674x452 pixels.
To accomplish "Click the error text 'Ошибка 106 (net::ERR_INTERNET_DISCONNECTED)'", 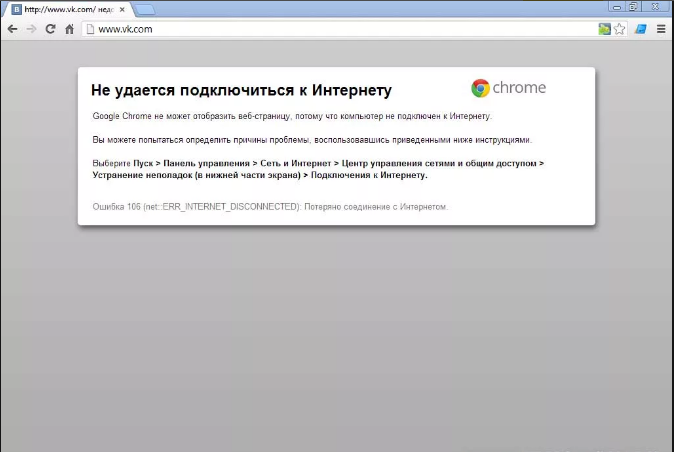I will pyautogui.click(x=196, y=207).
